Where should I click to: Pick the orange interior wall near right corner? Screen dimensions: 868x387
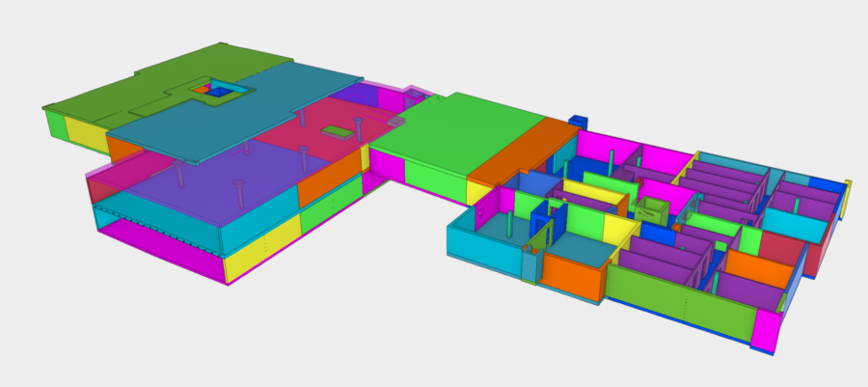tap(758, 268)
